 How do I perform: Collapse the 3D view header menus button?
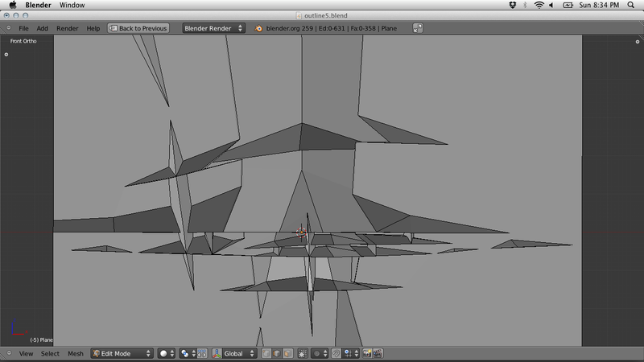point(9,353)
